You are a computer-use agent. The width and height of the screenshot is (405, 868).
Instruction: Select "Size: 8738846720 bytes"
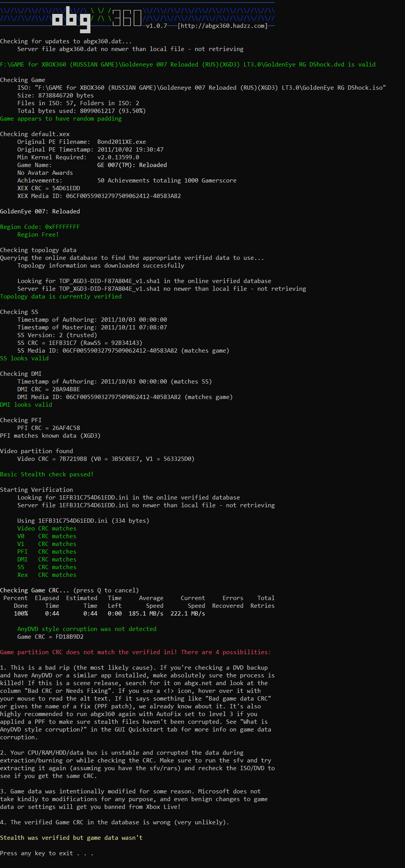point(56,95)
